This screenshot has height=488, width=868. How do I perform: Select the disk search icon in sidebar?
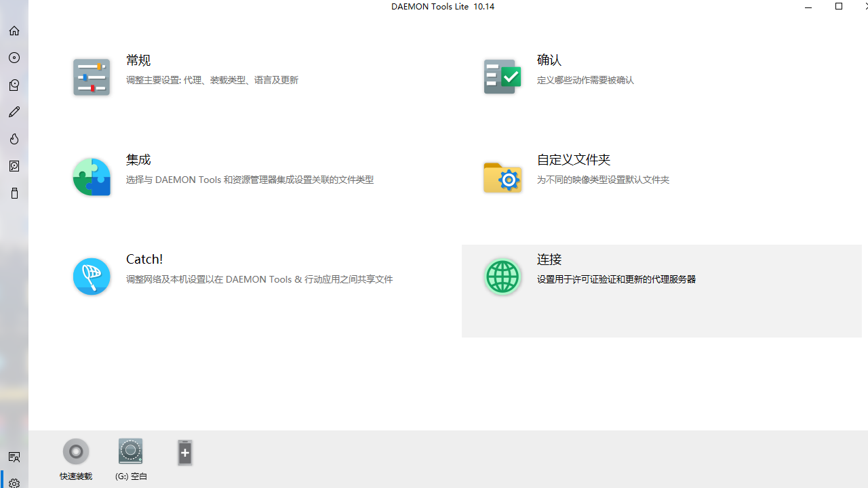14,166
